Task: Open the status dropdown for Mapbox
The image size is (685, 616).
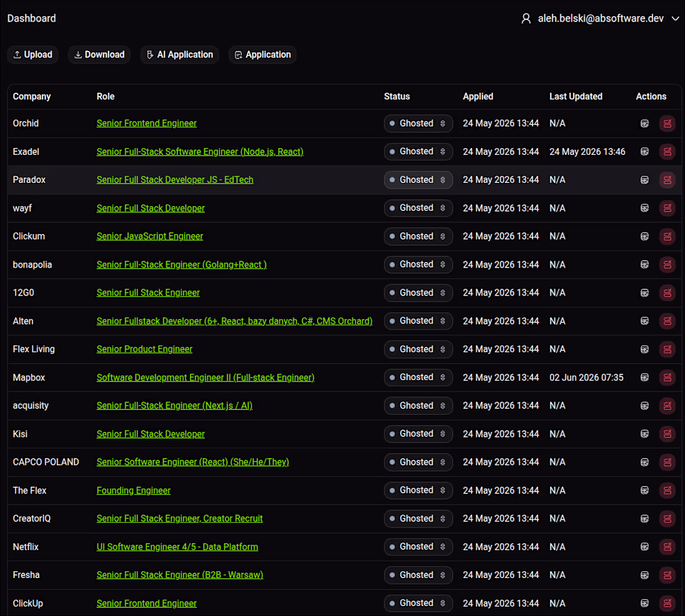Action: click(x=418, y=378)
